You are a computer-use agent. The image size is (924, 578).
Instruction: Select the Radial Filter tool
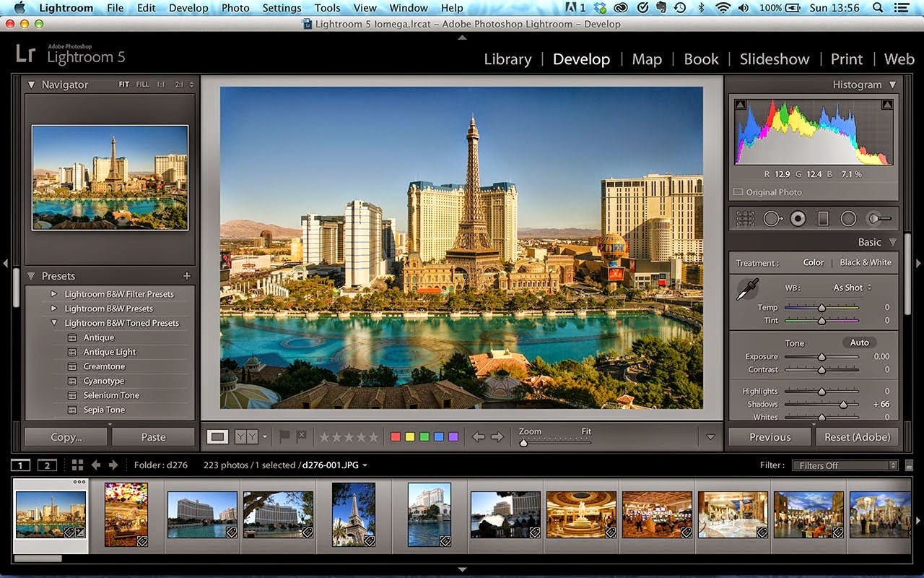click(849, 218)
